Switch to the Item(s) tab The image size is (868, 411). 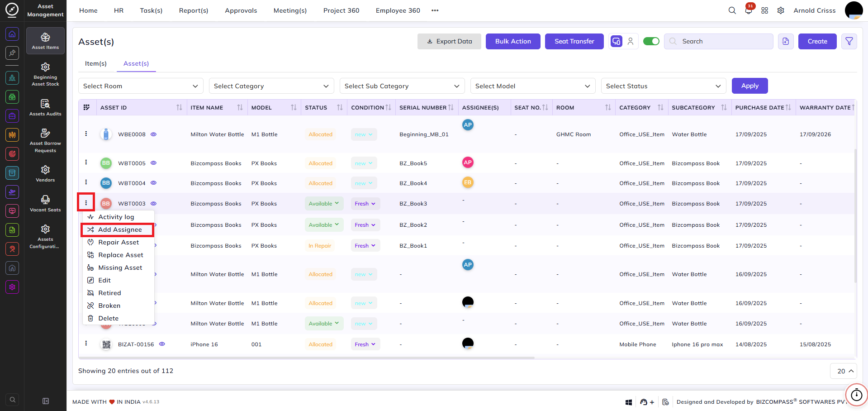96,63
